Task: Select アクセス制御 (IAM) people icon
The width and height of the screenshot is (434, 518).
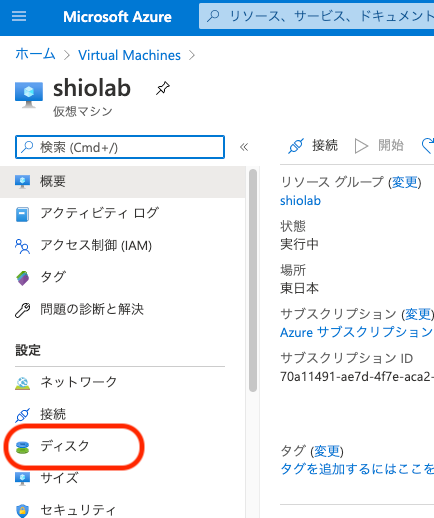Action: point(22,246)
